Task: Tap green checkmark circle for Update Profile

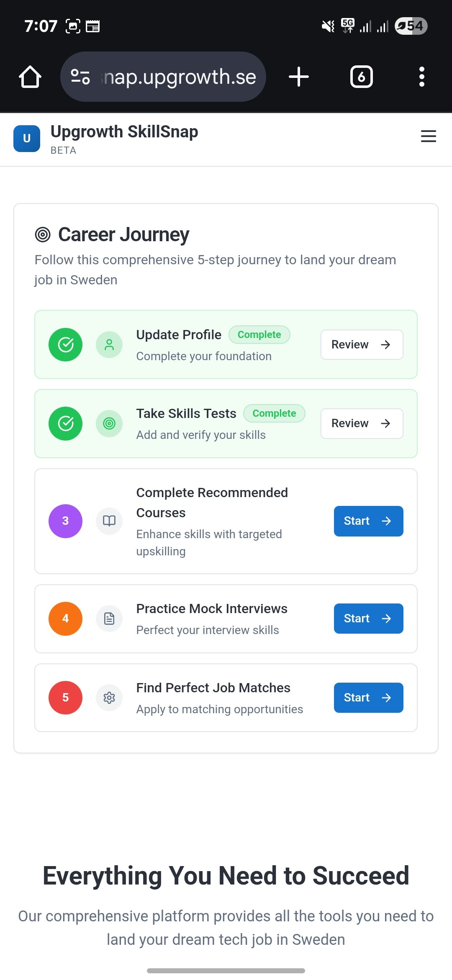Action: click(x=65, y=345)
